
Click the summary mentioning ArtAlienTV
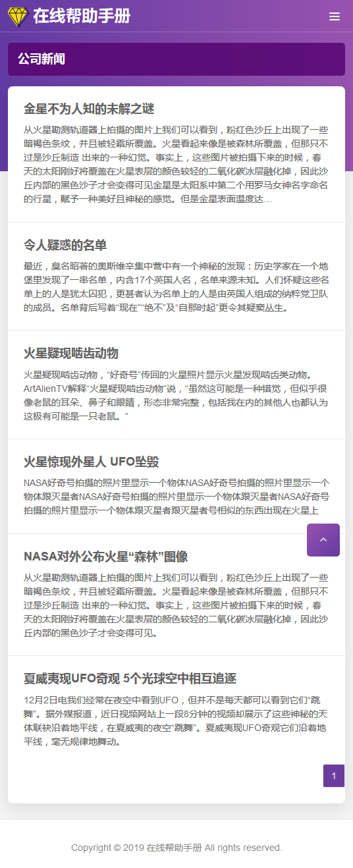176,395
